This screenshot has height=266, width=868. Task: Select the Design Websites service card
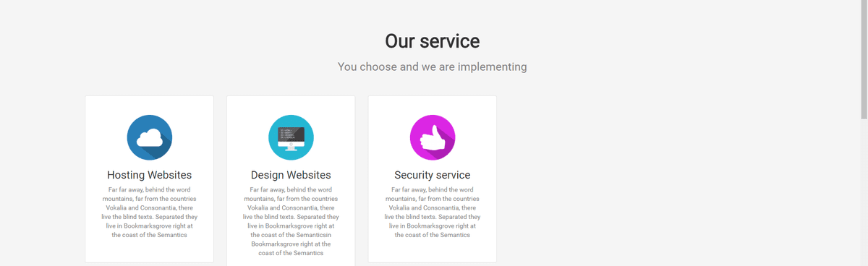291,181
